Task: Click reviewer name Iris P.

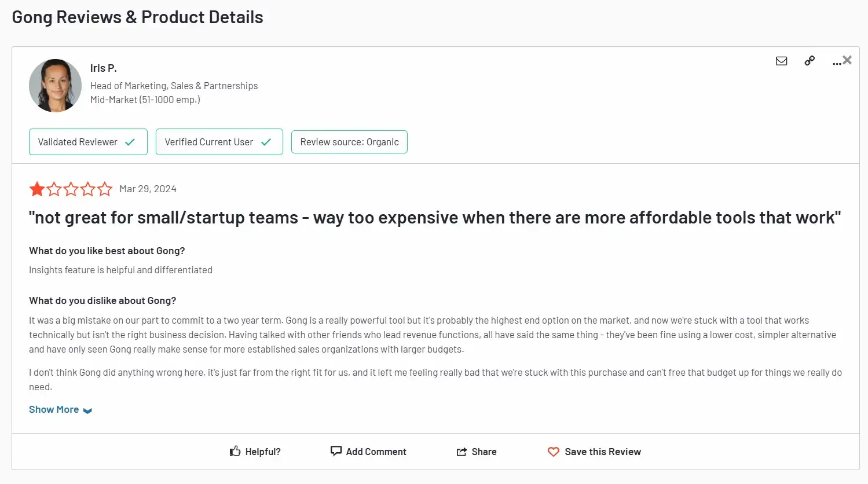Action: point(104,68)
